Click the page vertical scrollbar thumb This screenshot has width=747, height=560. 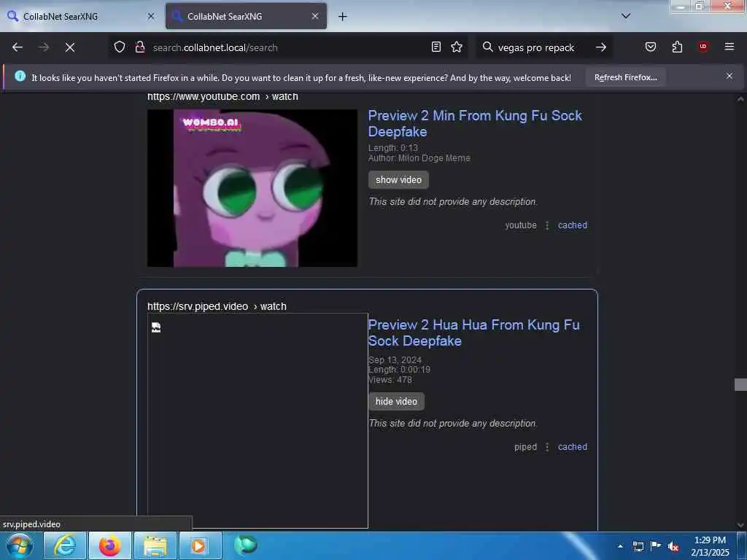coord(740,384)
